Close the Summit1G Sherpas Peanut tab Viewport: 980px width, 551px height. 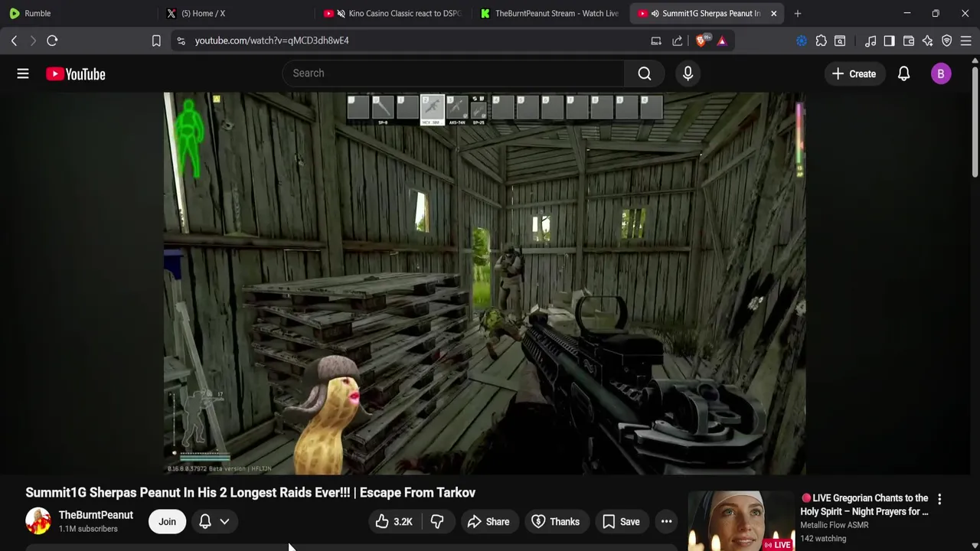773,13
